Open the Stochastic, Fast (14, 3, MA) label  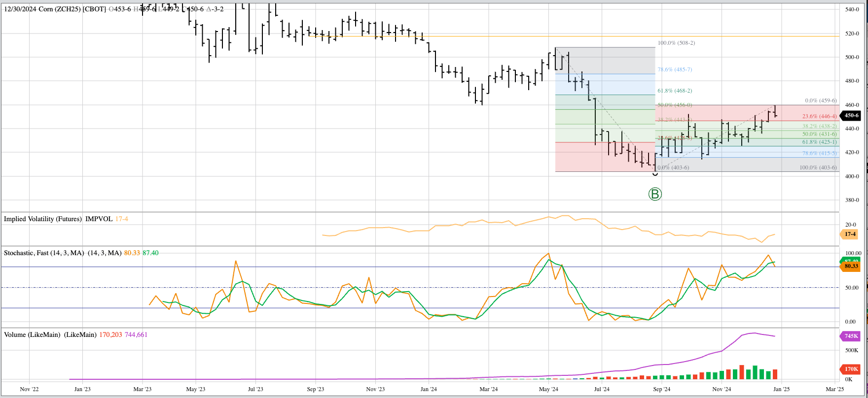[x=43, y=253]
